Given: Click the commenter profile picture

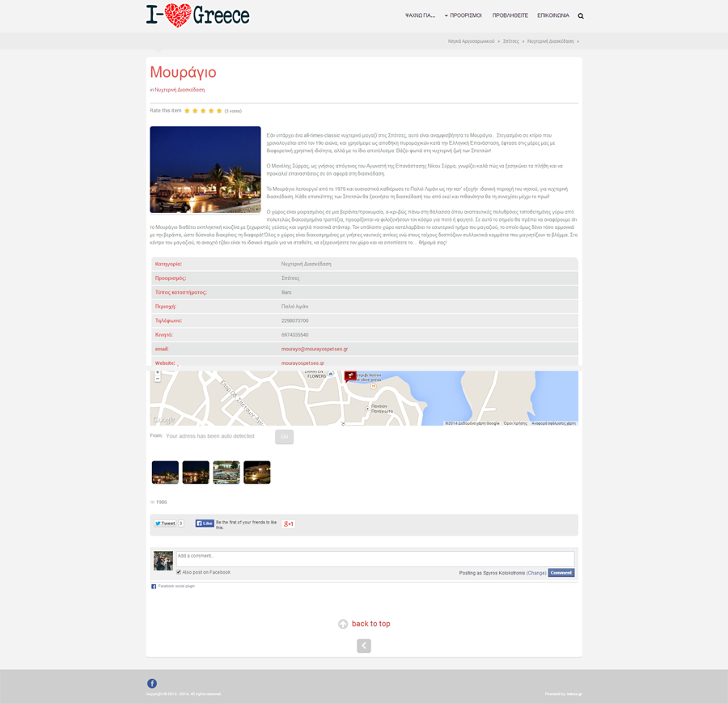Looking at the screenshot, I should click(x=163, y=561).
